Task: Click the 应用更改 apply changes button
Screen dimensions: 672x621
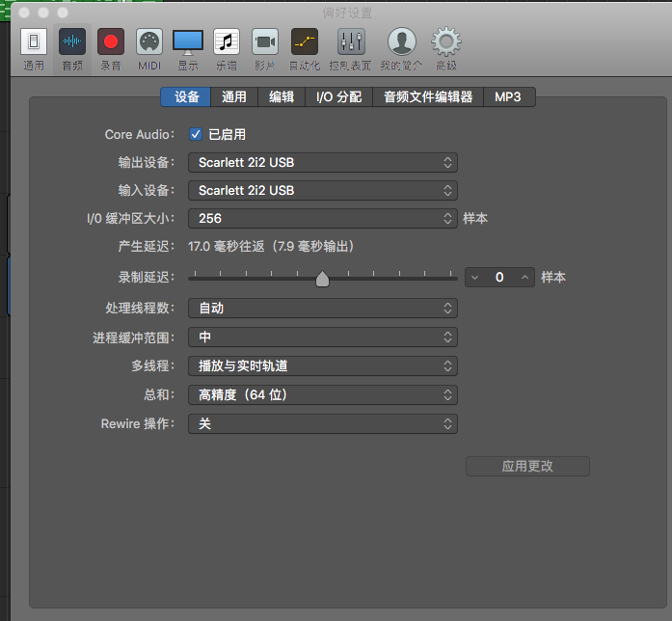Action: click(527, 466)
